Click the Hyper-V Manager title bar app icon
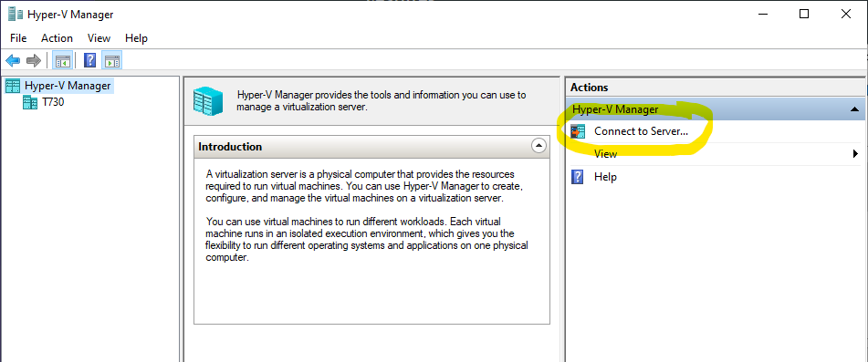This screenshot has height=362, width=868. pos(15,15)
